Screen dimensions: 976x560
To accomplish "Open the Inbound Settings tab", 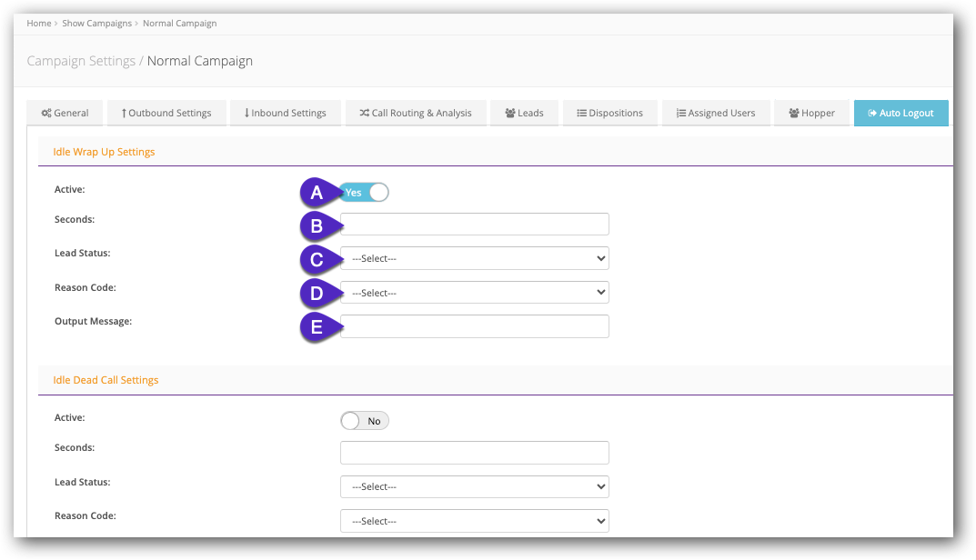I will (285, 113).
